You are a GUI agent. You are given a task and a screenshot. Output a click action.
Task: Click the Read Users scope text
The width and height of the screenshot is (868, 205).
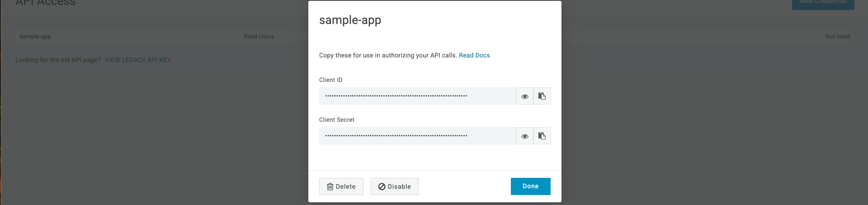coord(259,36)
